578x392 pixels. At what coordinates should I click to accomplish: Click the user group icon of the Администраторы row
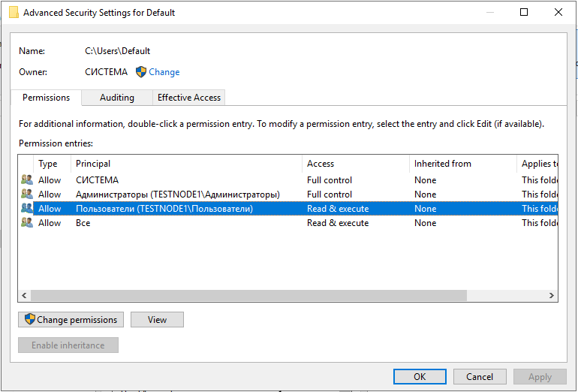[27, 194]
